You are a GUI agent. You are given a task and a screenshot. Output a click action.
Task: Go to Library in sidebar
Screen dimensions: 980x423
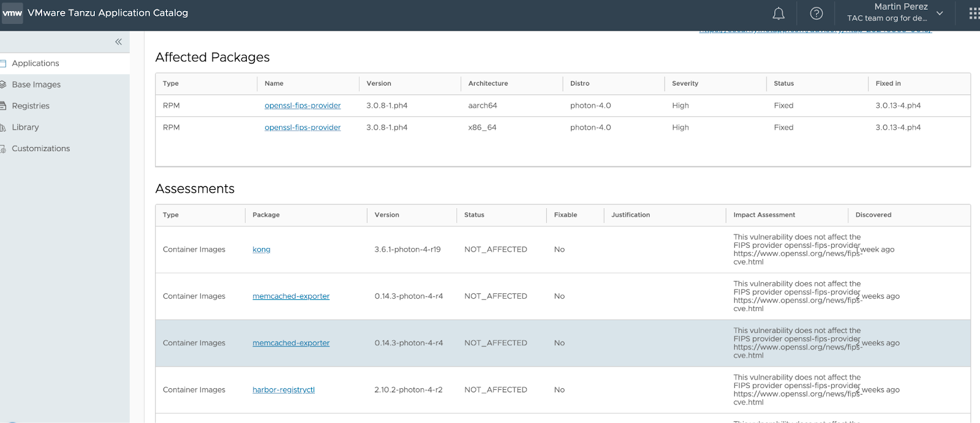[25, 127]
